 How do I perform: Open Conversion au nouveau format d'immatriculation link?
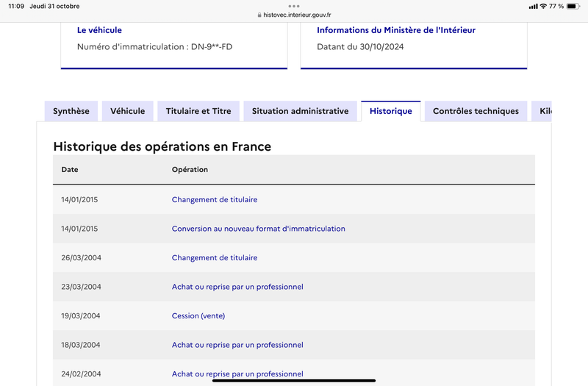[x=259, y=229]
